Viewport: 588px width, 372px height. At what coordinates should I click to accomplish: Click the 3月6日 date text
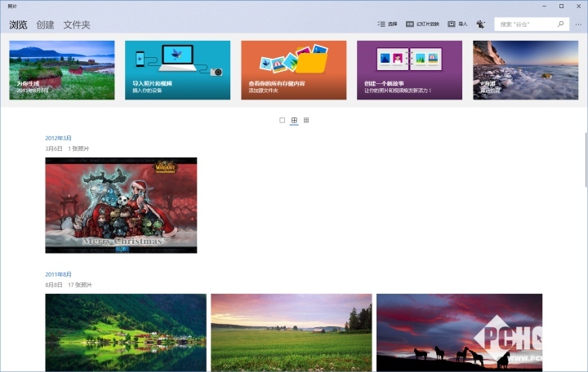click(x=54, y=148)
